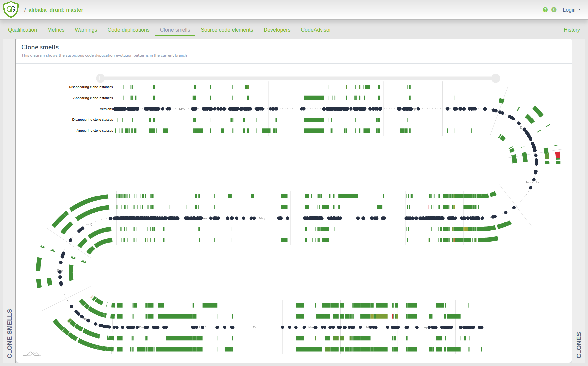Switch to the Qualification tab
Image resolution: width=588 pixels, height=366 pixels.
22,30
